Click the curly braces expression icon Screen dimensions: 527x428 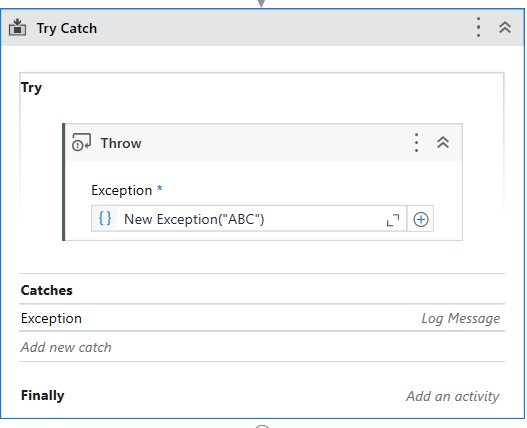[x=105, y=219]
